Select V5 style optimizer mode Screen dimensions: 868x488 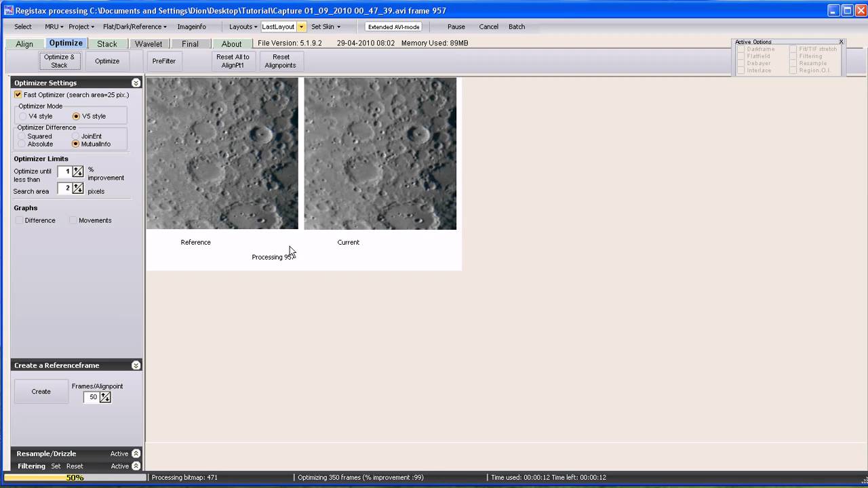[x=76, y=117]
